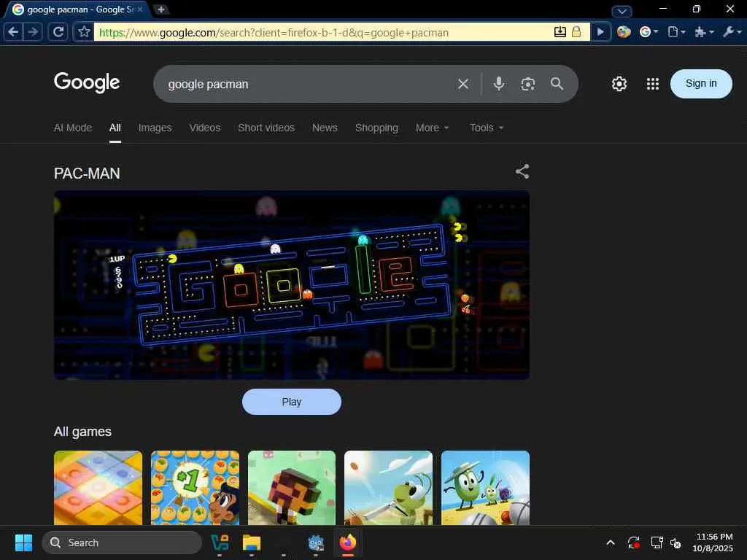Open the Google search engine dropdown in the toolbar
This screenshot has width=747, height=560.
pyautogui.click(x=649, y=32)
